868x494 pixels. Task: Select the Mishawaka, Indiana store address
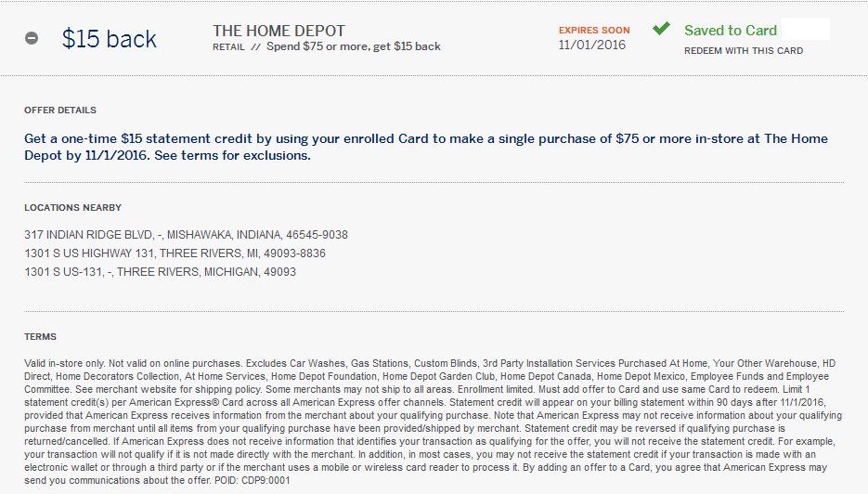coord(186,235)
